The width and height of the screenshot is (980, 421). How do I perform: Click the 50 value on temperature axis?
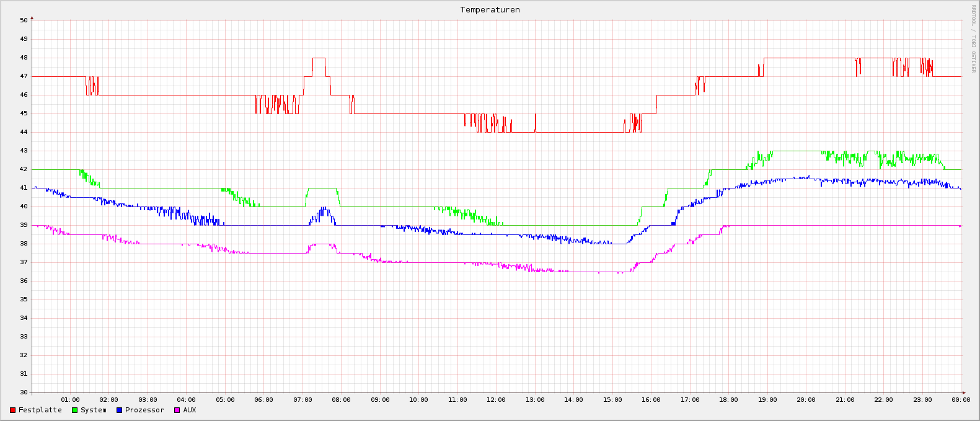point(24,20)
